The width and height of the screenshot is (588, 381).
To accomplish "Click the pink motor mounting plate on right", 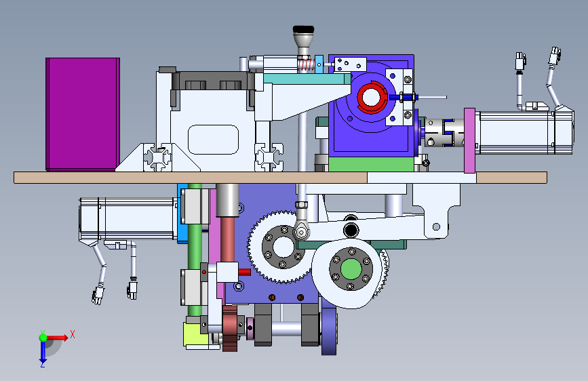I will 469,140.
